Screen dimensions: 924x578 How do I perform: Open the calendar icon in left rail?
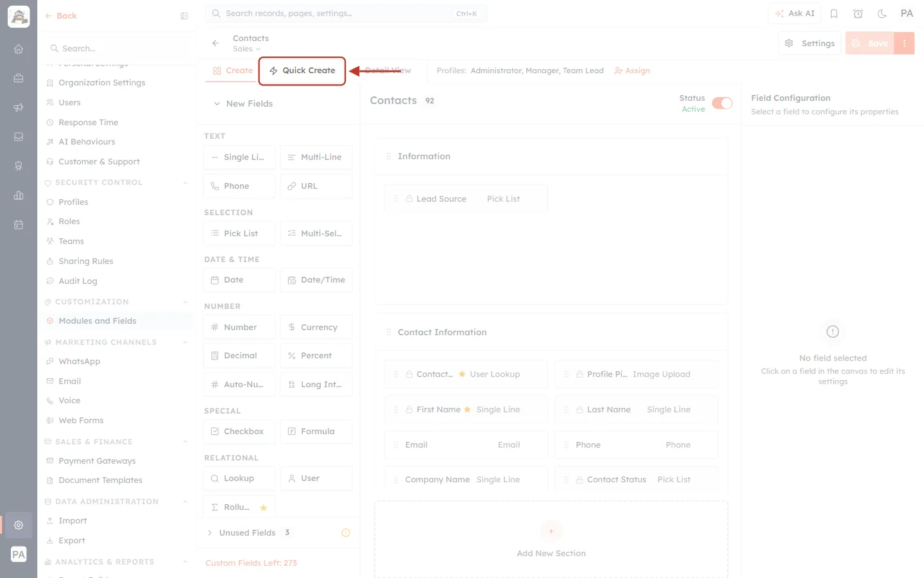click(19, 225)
